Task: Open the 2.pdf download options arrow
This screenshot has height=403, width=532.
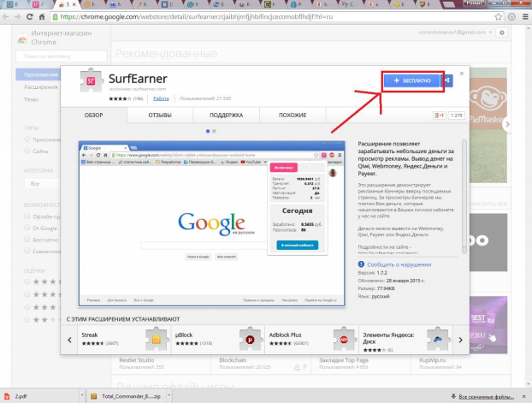Action: click(82, 396)
